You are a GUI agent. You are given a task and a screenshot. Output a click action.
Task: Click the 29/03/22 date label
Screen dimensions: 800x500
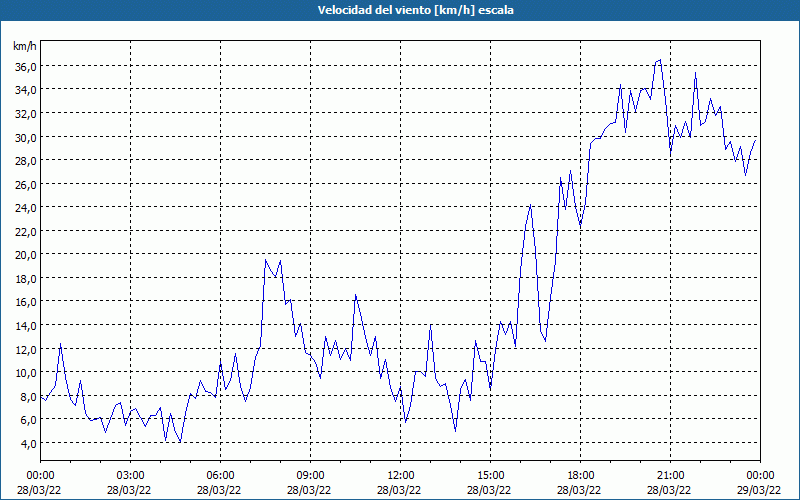coord(760,490)
